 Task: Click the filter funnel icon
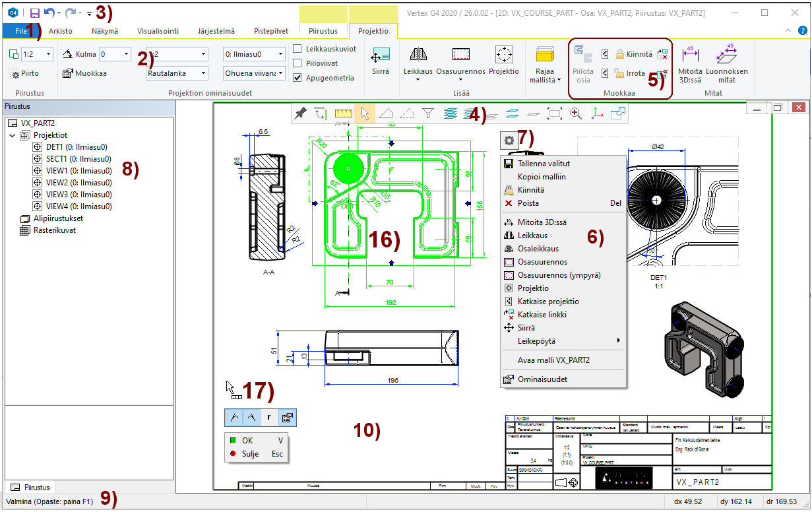[x=428, y=114]
